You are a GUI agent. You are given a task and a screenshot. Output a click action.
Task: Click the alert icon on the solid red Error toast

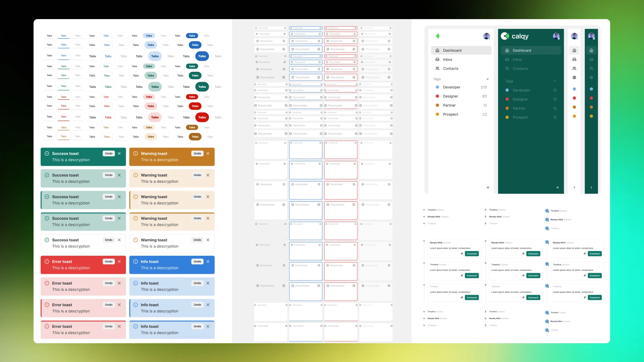[x=47, y=261]
